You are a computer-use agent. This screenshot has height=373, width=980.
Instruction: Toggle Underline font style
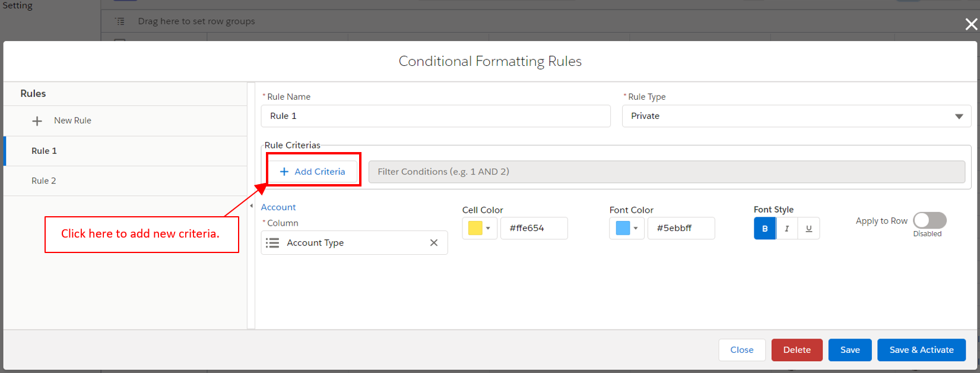coord(808,228)
